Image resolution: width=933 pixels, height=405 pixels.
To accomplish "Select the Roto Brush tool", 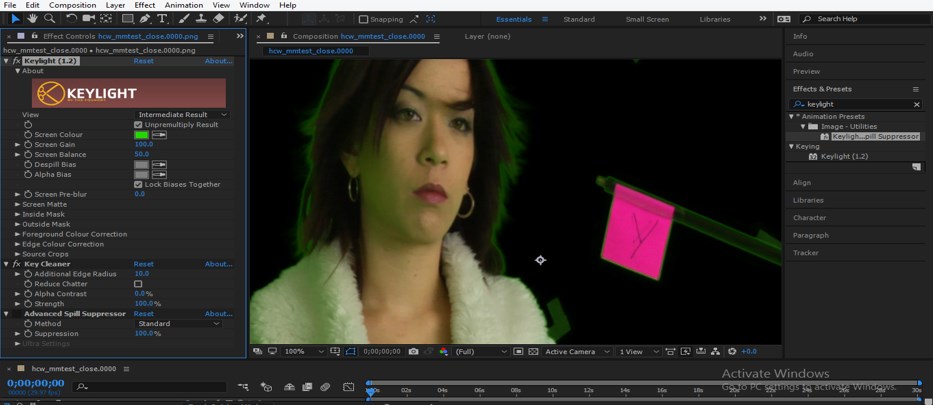I will tap(240, 19).
